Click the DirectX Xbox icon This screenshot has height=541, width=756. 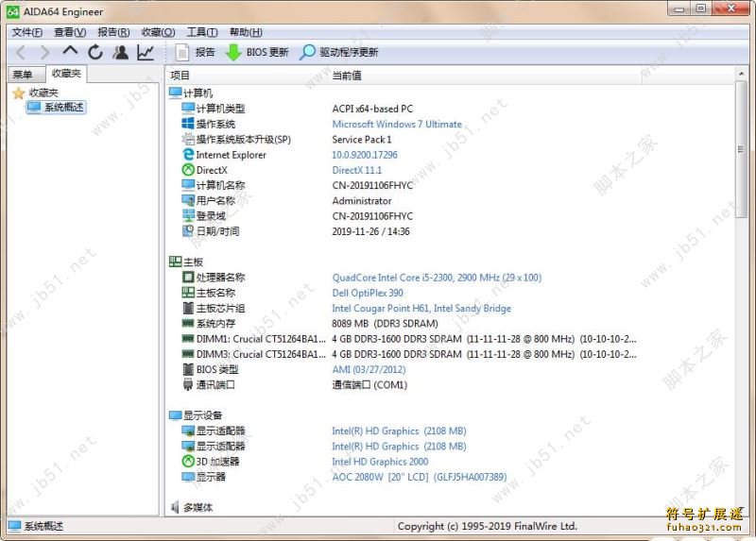(x=188, y=170)
